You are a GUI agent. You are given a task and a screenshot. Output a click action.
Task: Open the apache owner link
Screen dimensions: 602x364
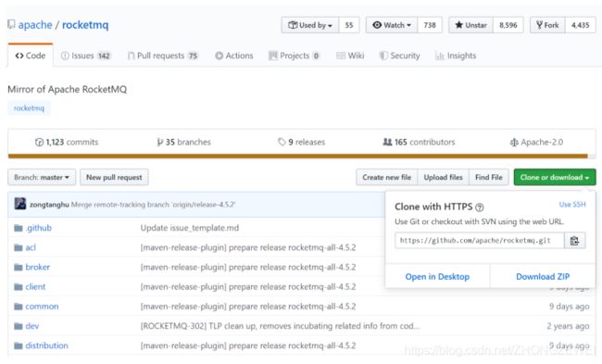[x=35, y=25]
